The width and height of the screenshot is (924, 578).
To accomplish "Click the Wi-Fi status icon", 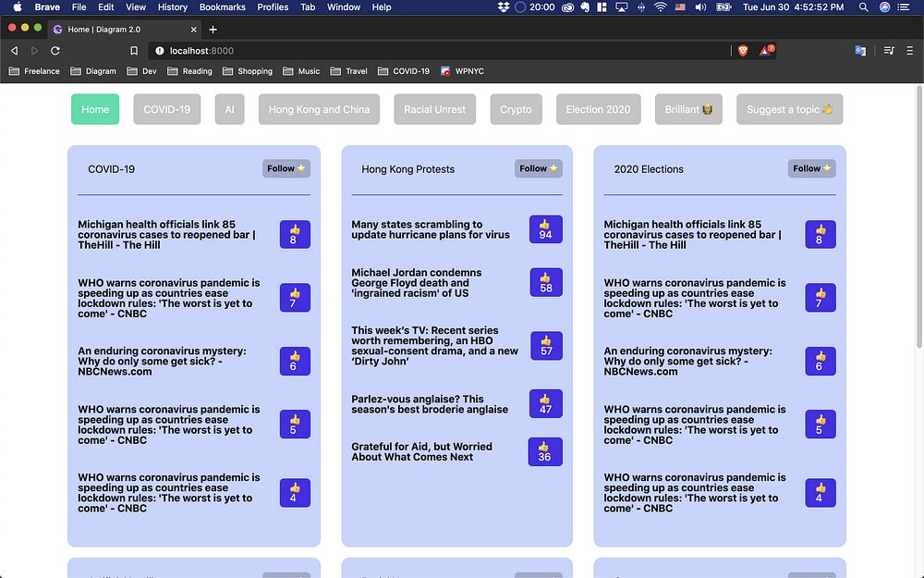I will tap(661, 7).
